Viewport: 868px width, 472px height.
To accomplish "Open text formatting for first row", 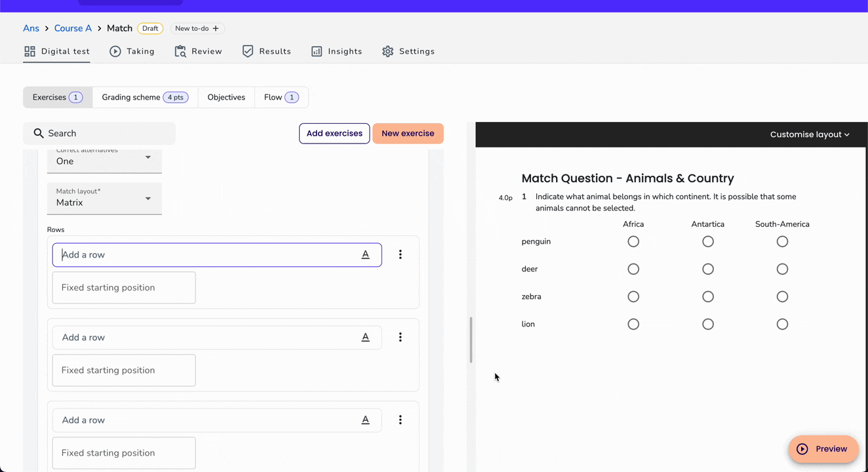I will (366, 254).
